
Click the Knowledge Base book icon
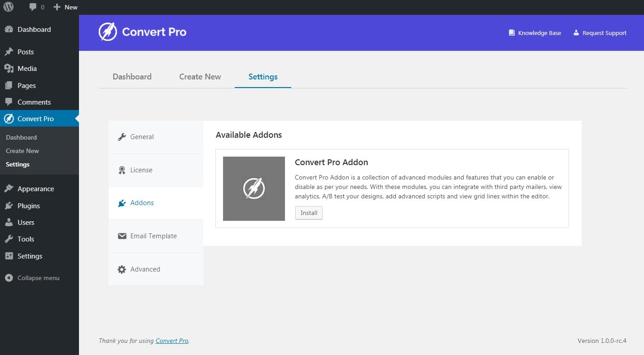tap(512, 33)
